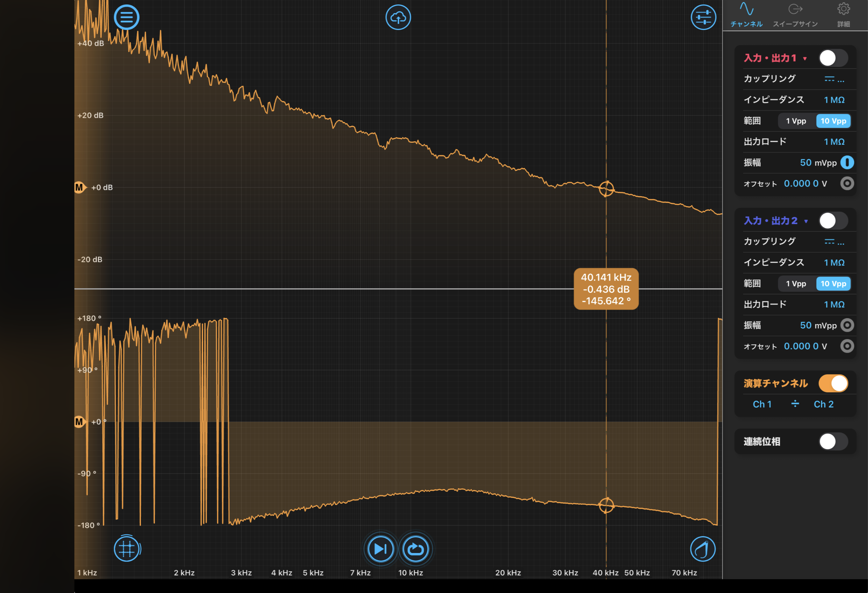Change channel 2 出力ロード 1 MΩ value

click(x=834, y=304)
